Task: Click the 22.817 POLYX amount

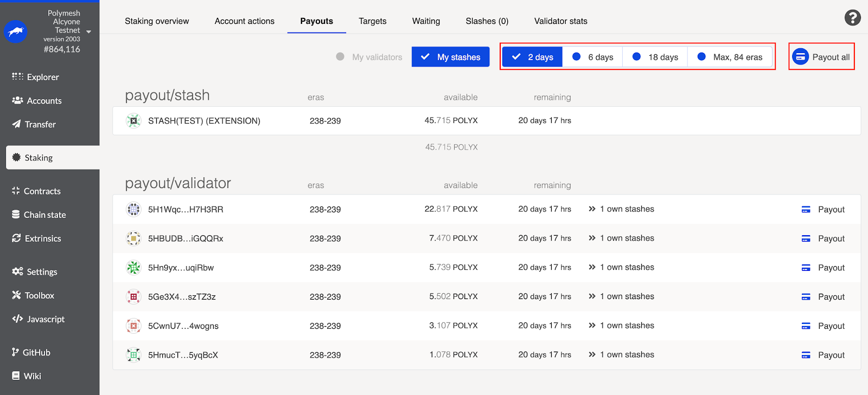Action: pyautogui.click(x=451, y=209)
